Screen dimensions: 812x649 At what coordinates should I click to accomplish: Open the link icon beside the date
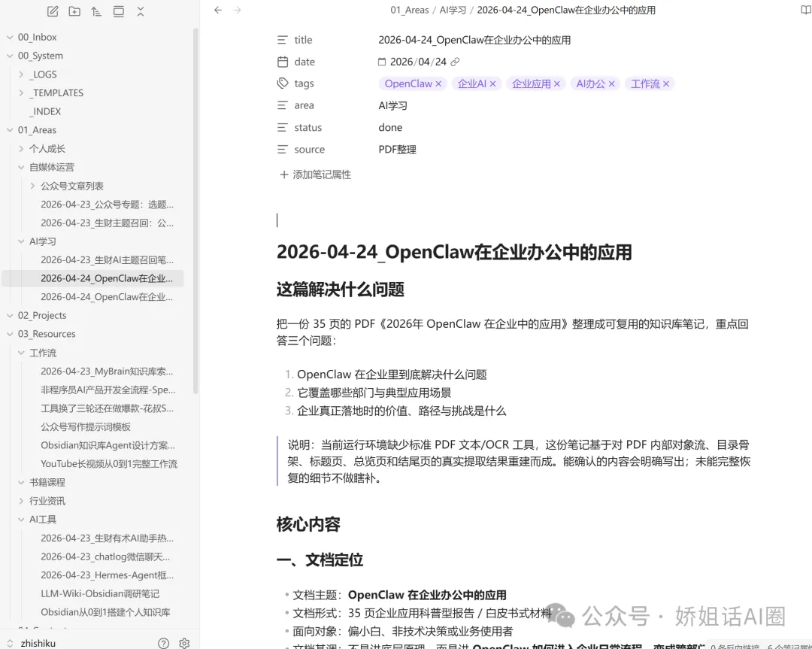(455, 62)
